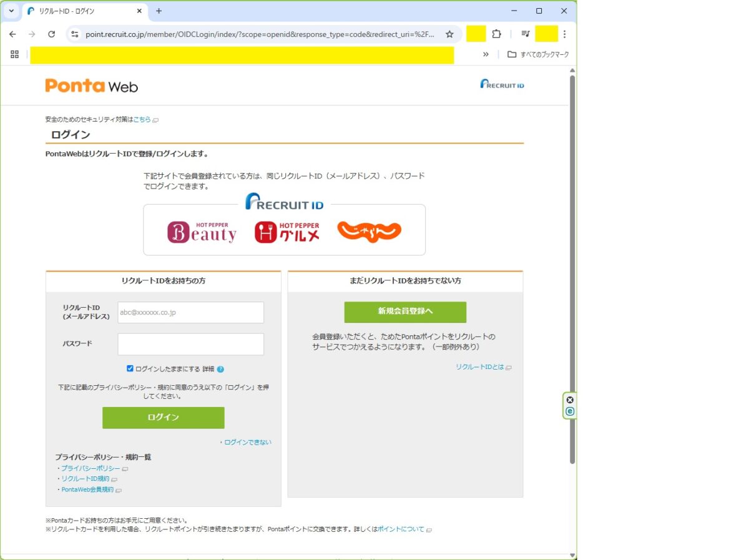Close the リクルートID - ログイン tab
749x560 pixels.
point(139,11)
